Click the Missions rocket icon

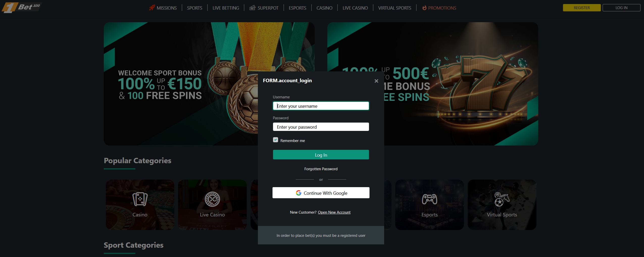pos(152,8)
